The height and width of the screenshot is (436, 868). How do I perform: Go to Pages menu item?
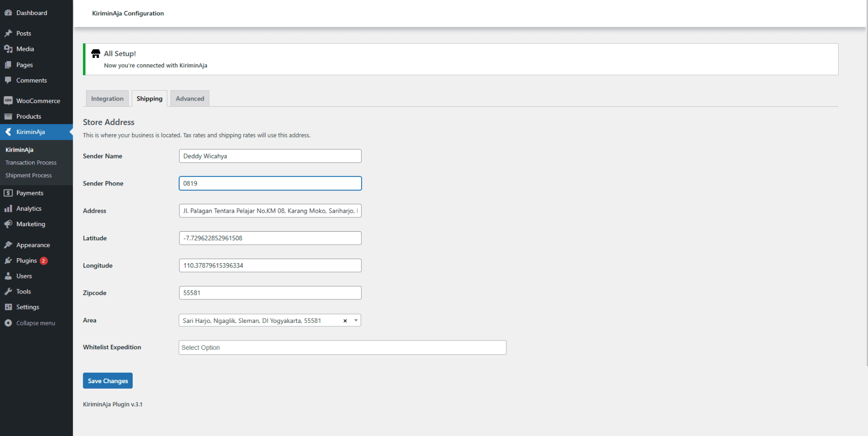tap(36, 65)
